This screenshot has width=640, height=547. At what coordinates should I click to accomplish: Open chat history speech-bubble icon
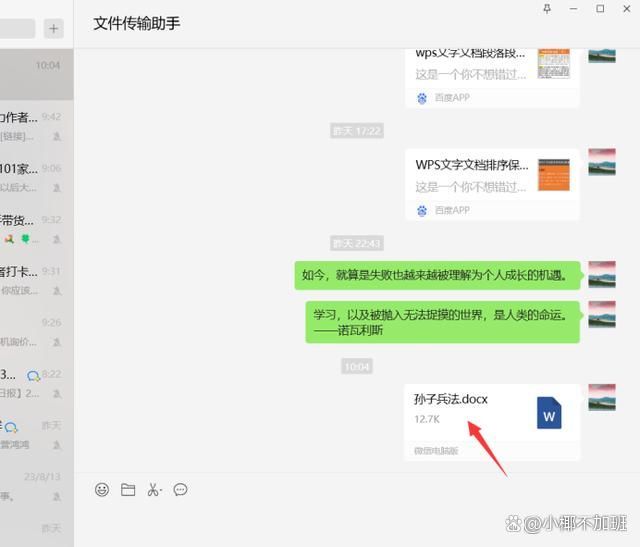(180, 489)
